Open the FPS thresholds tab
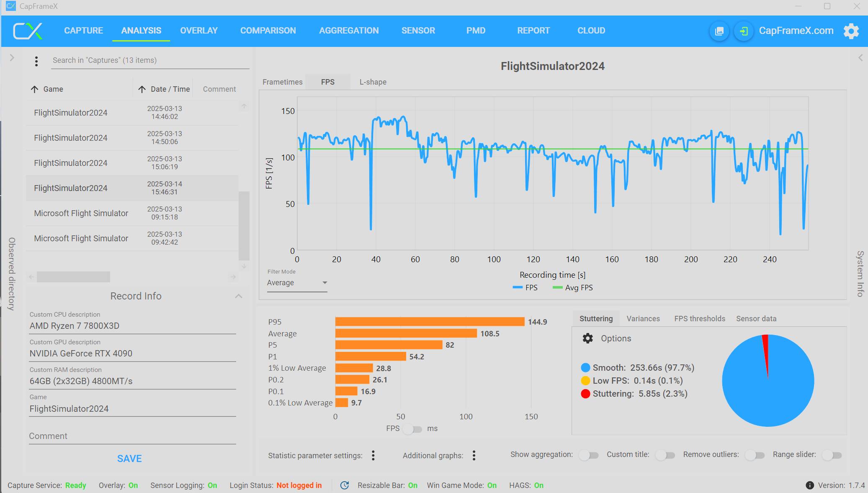 (x=700, y=319)
